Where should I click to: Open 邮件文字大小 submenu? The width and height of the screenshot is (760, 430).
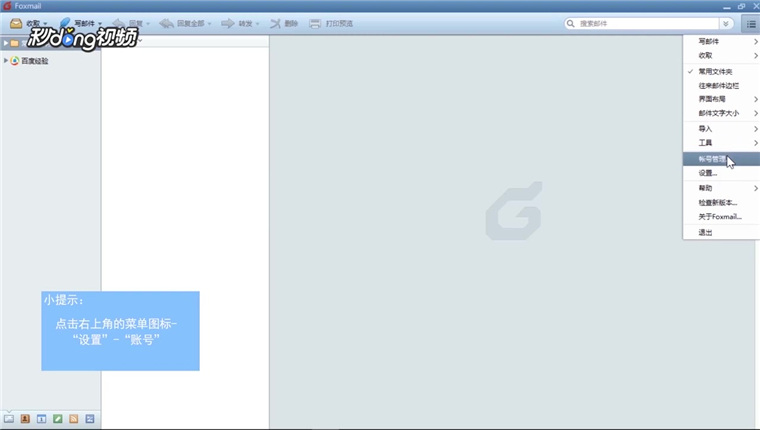pyautogui.click(x=721, y=113)
